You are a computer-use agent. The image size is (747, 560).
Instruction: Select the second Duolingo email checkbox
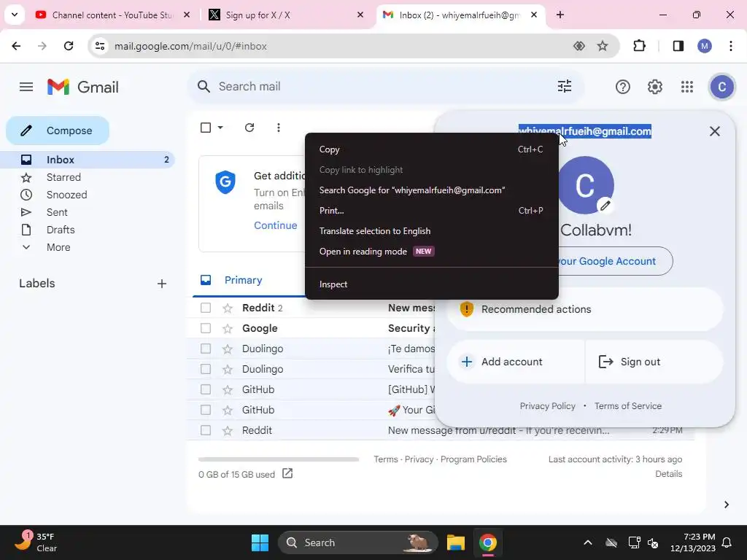pos(206,369)
